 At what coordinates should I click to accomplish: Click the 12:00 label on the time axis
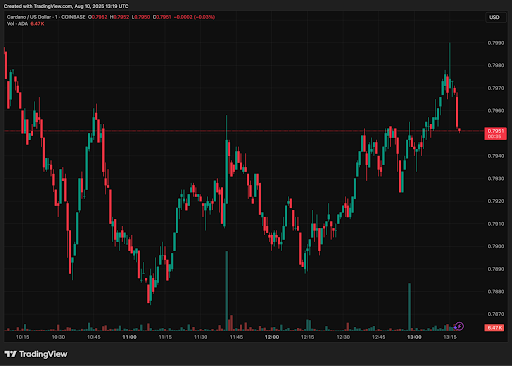tap(272, 337)
